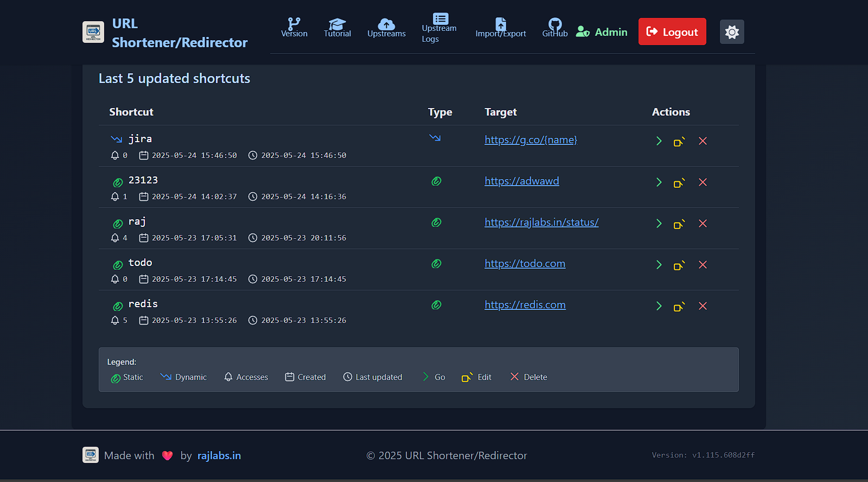Click the heart icon in footer
Viewport: 868px width, 482px height.
[168, 456]
